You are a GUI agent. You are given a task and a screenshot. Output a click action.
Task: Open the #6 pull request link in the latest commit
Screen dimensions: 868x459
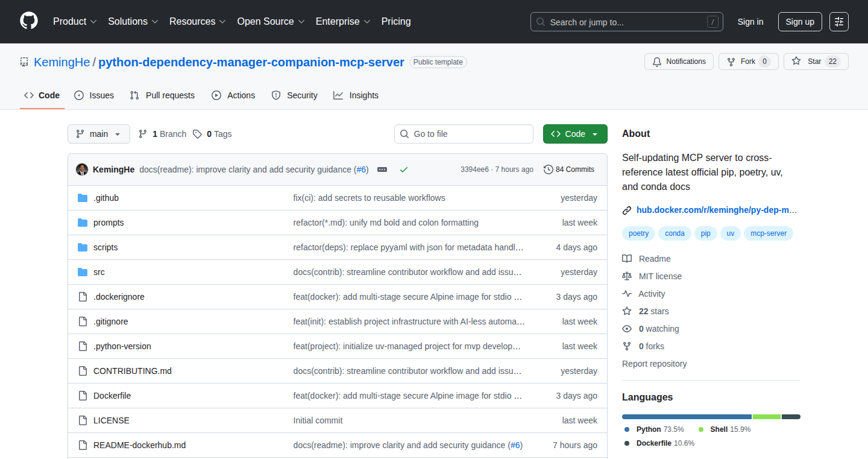[x=361, y=169]
